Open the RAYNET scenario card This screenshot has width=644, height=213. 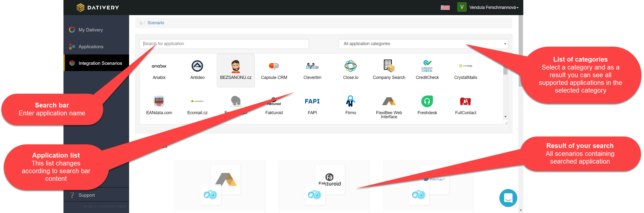(428, 186)
